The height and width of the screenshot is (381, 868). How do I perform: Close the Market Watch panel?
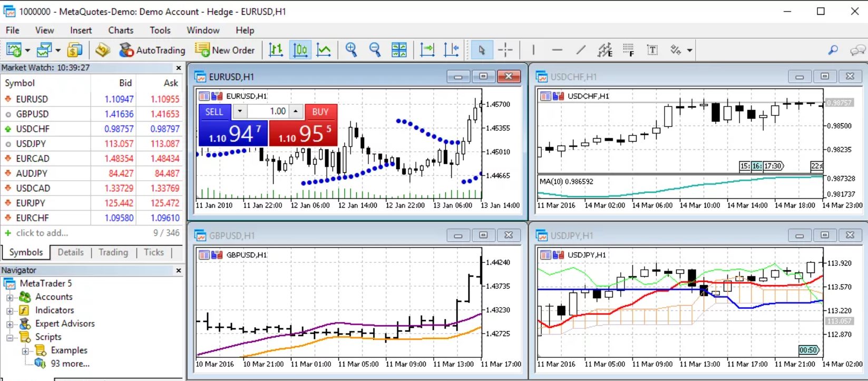click(178, 67)
